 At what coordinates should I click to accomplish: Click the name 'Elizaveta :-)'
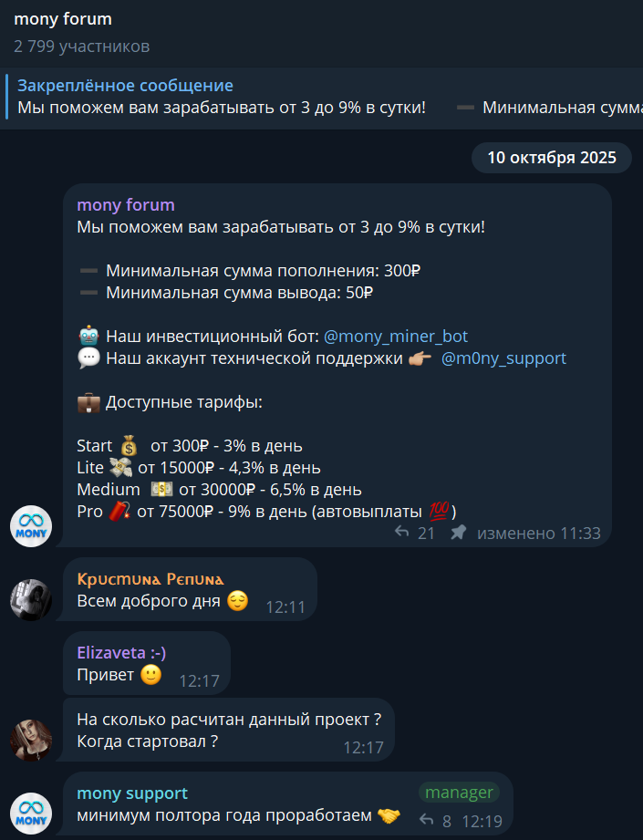click(x=121, y=653)
